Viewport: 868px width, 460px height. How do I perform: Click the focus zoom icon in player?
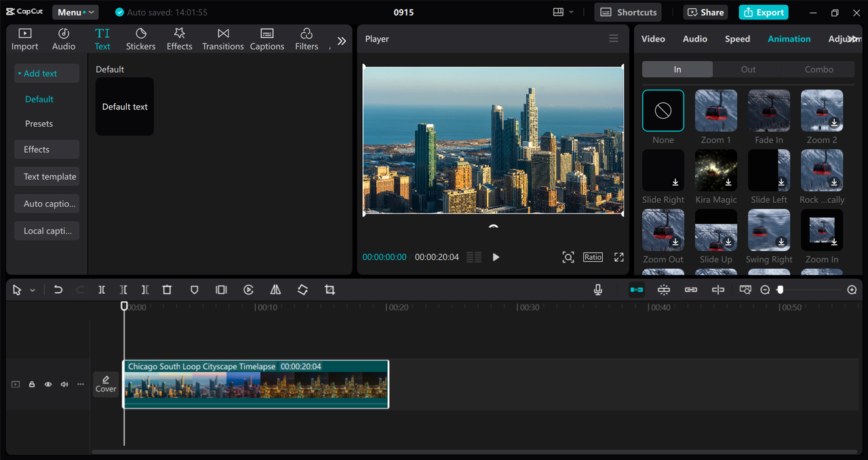click(x=568, y=257)
